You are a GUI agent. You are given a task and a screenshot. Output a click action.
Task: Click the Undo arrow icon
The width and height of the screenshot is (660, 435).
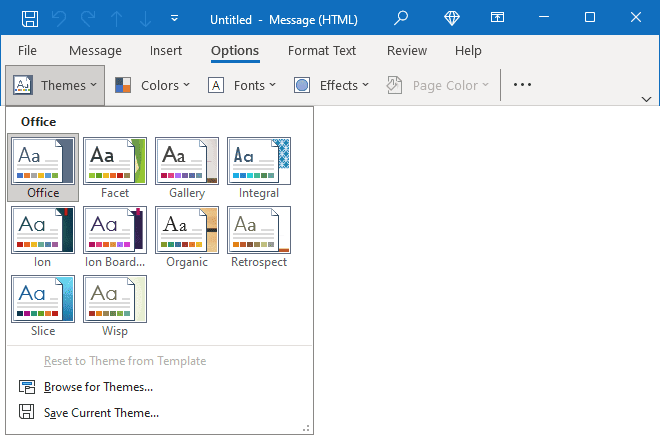(x=59, y=19)
